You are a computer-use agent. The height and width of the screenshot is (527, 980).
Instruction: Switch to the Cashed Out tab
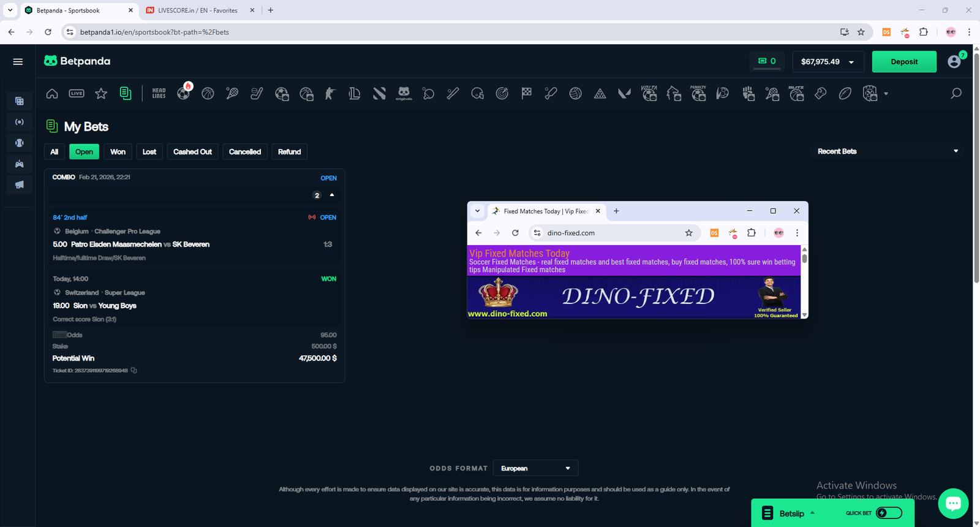(192, 152)
